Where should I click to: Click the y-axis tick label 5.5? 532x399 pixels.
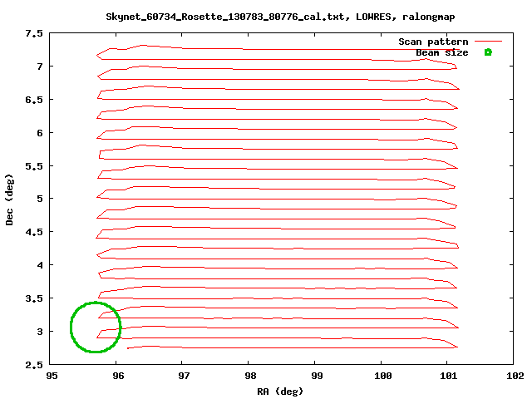point(34,166)
